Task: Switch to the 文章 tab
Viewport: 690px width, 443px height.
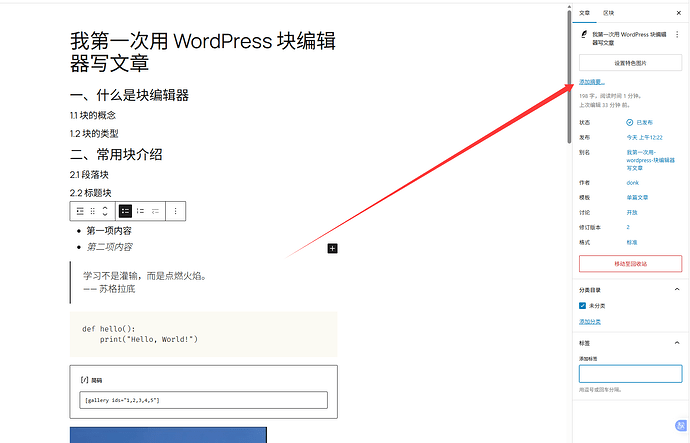Action: [x=584, y=13]
